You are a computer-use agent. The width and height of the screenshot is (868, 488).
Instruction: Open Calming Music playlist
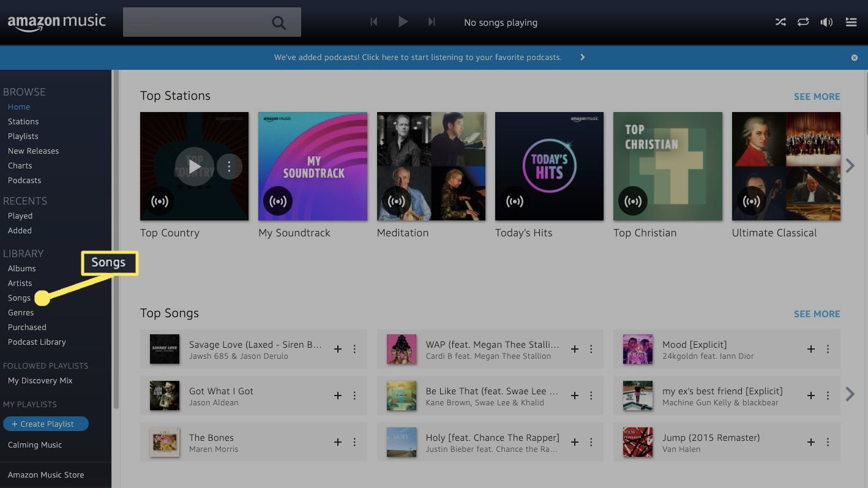(x=35, y=445)
